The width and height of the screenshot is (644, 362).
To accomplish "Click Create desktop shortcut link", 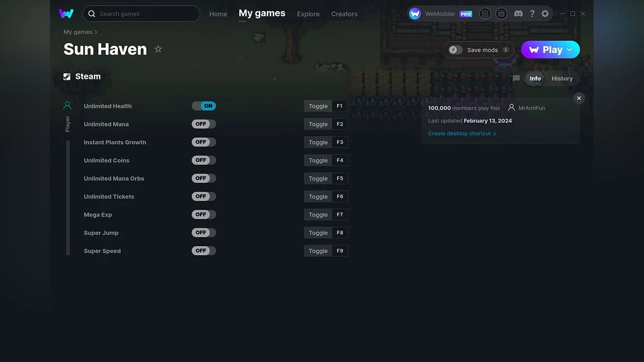I will (462, 134).
